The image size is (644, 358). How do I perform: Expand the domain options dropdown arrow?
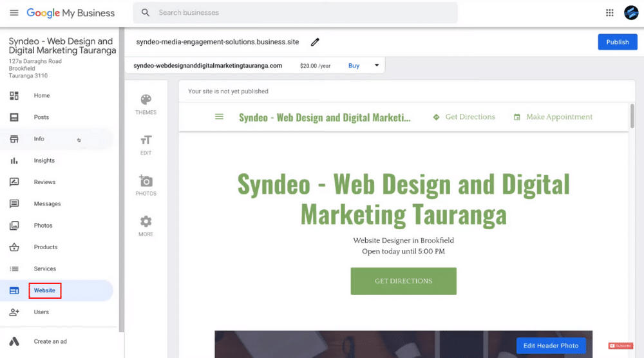tap(377, 65)
